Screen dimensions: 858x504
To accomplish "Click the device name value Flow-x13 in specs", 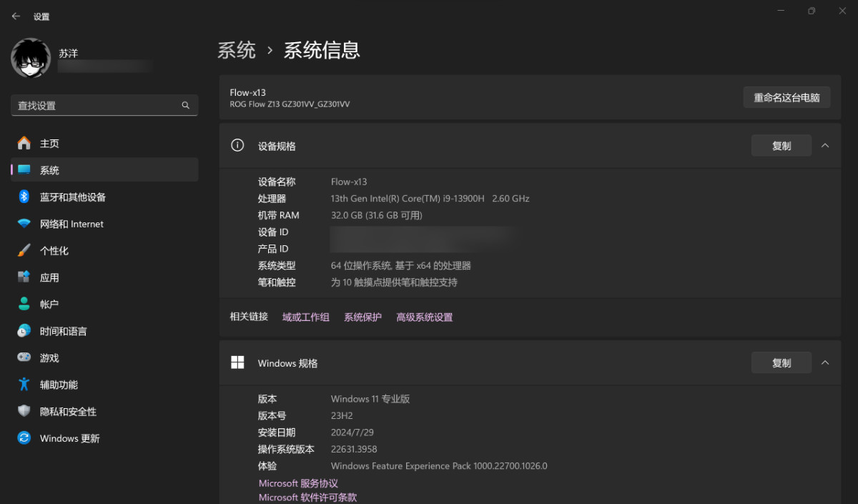I will pos(349,182).
